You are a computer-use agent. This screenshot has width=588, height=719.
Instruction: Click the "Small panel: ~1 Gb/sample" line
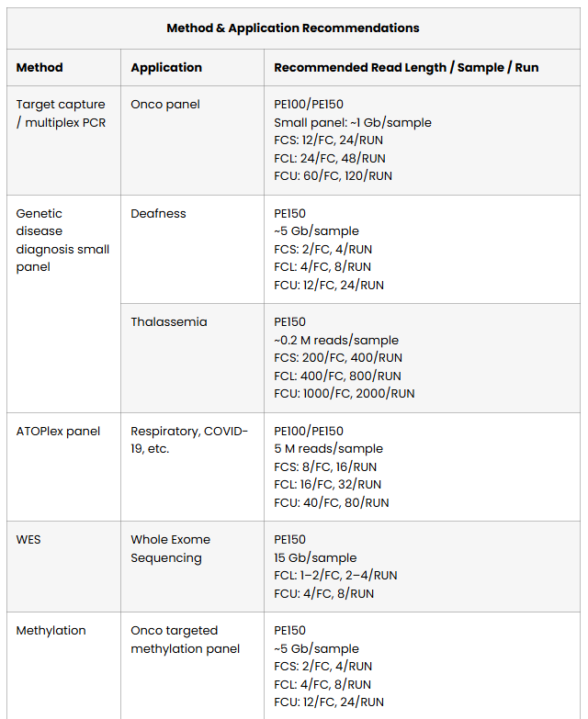pos(352,122)
